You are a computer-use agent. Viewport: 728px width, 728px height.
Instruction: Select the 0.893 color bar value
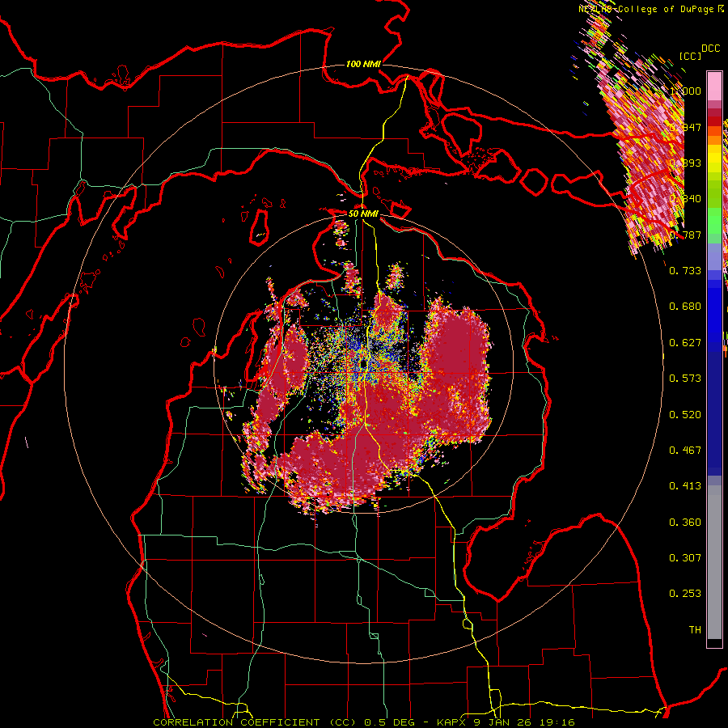click(685, 163)
